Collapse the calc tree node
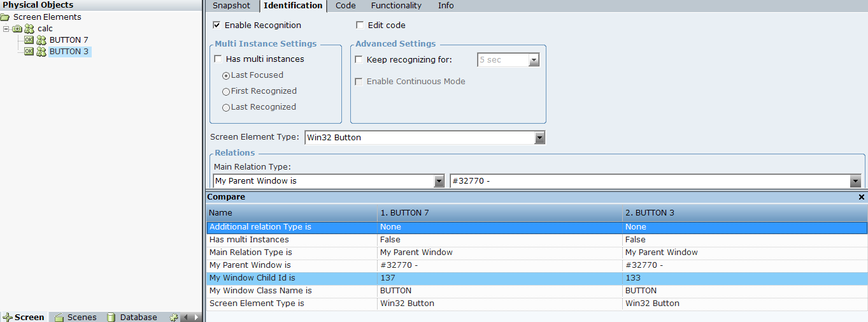The image size is (868, 322). [6, 29]
